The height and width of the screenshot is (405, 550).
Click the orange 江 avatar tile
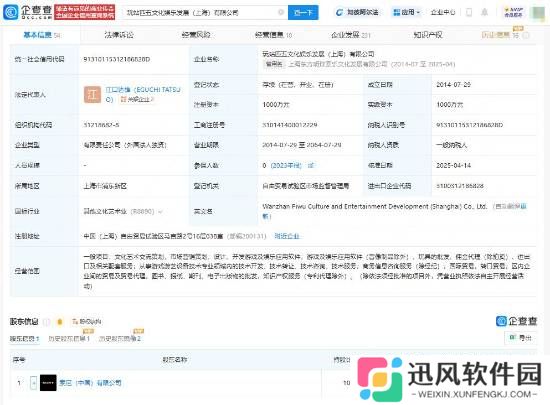pyautogui.click(x=92, y=95)
